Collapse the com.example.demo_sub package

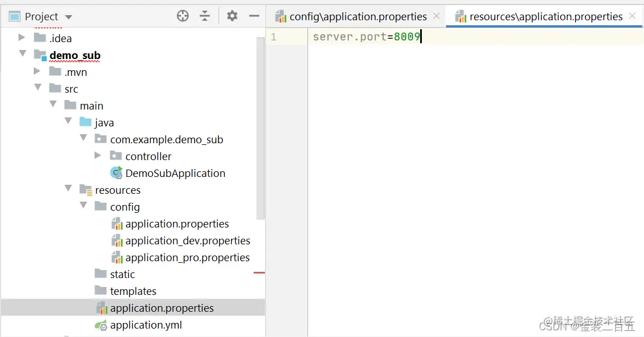[x=83, y=138]
